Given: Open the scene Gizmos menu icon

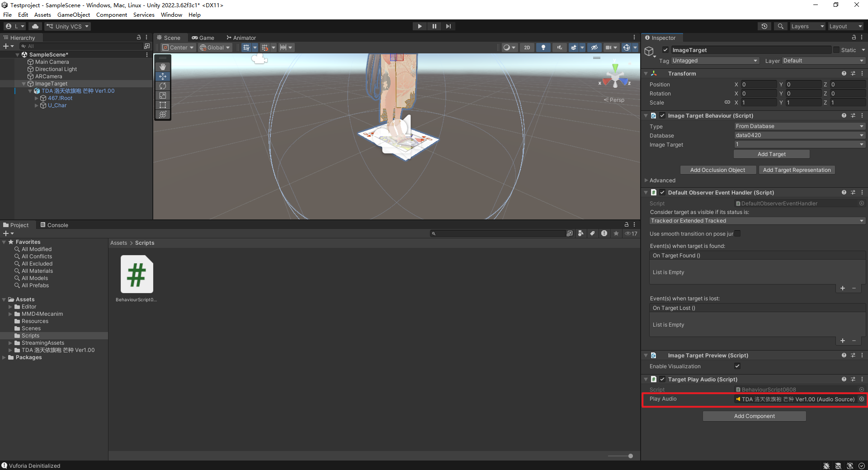Looking at the screenshot, I should click(x=627, y=47).
